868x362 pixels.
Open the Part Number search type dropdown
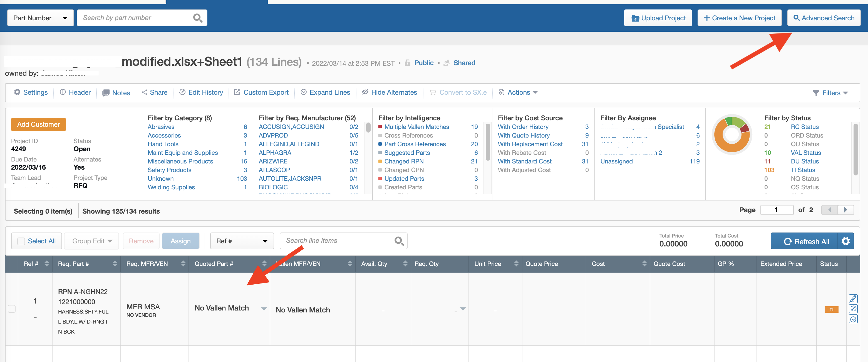(40, 18)
